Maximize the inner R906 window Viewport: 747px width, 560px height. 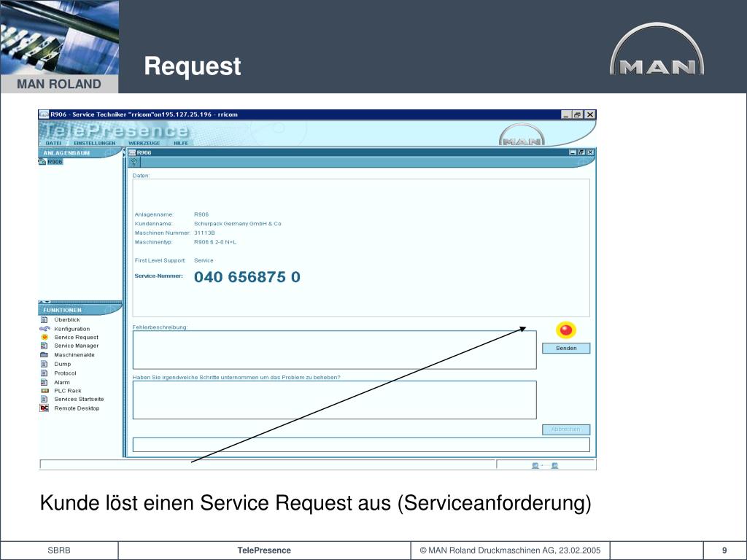[x=581, y=152]
